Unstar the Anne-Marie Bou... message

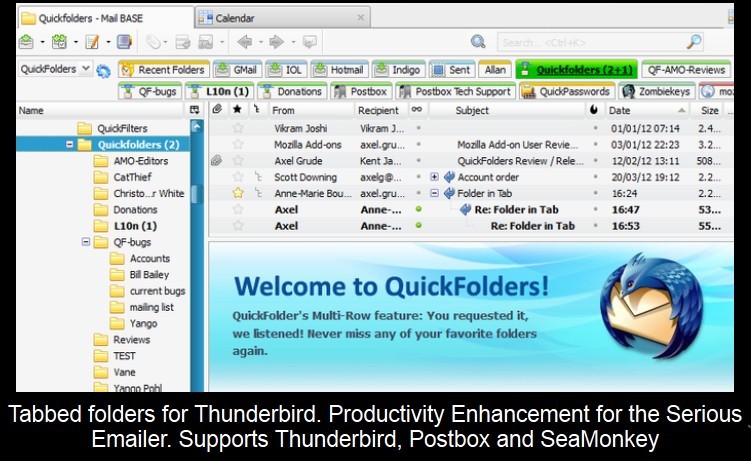pos(238,192)
